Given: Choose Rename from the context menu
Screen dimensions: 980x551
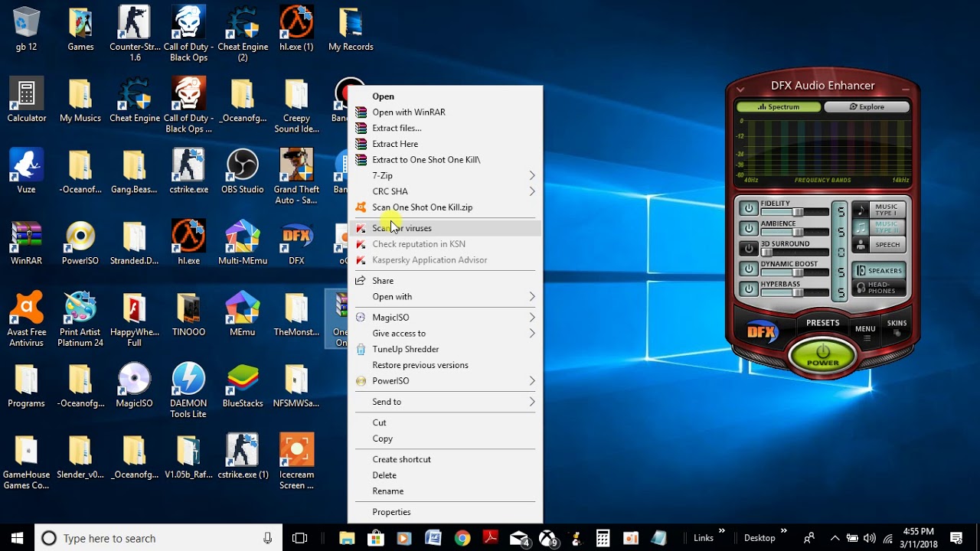Looking at the screenshot, I should point(445,491).
